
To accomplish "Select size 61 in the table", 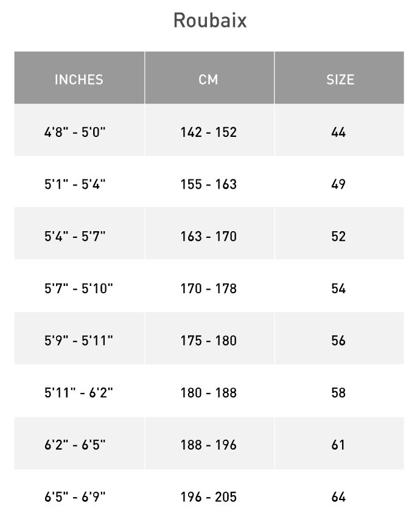I will (x=338, y=445).
